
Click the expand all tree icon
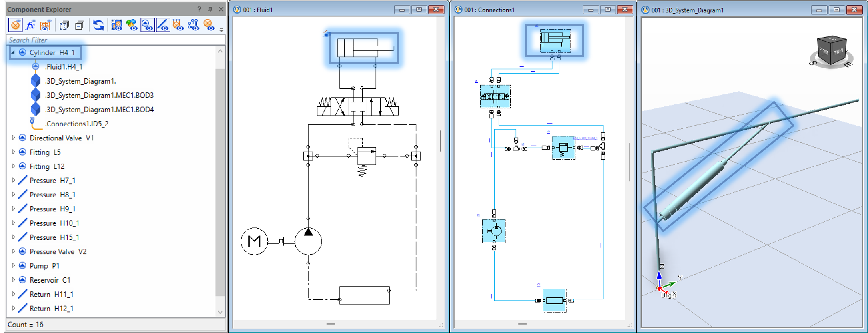pyautogui.click(x=64, y=26)
